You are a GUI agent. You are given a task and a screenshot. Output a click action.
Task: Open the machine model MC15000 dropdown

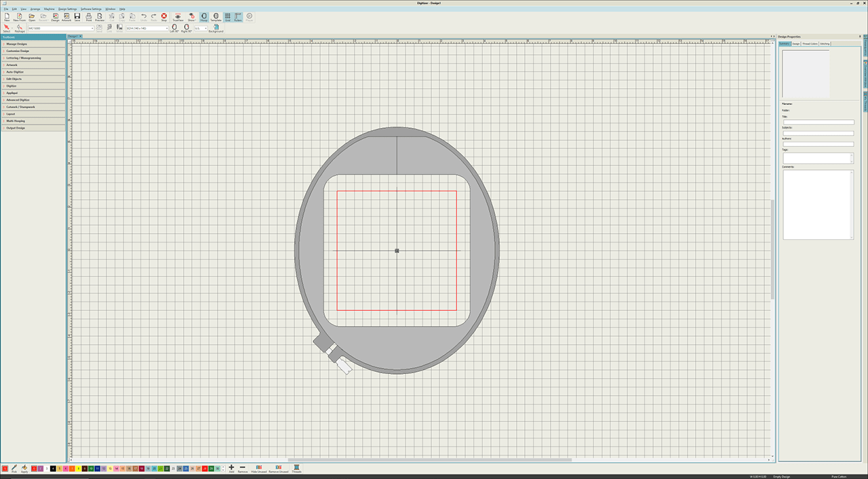coord(61,28)
